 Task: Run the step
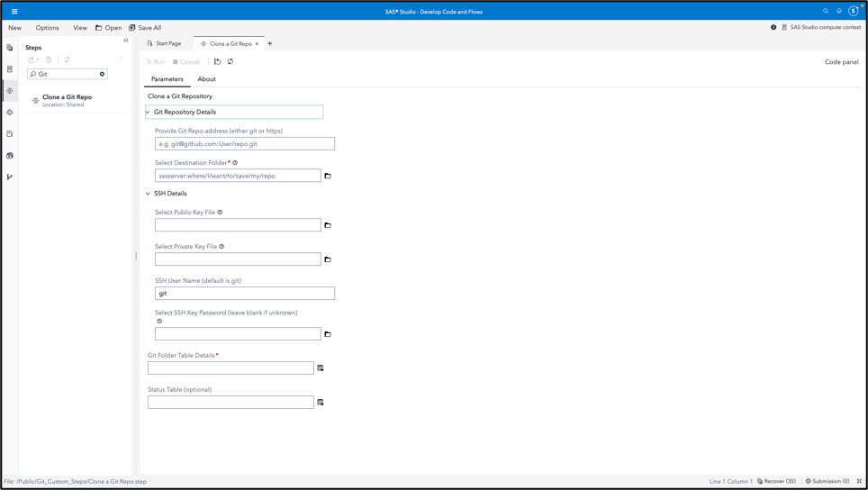click(x=156, y=62)
